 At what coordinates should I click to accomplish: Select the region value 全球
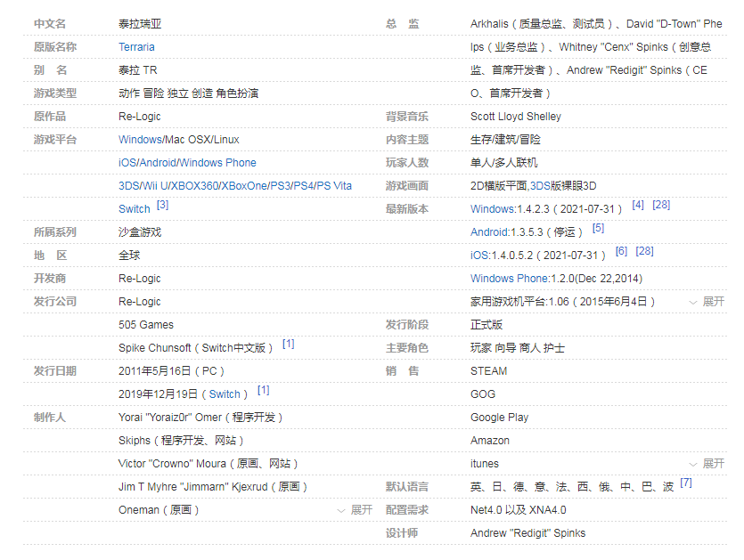point(129,256)
